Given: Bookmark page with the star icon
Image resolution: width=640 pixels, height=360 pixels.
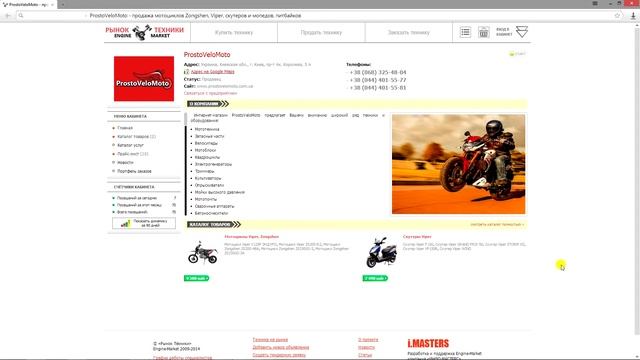Looking at the screenshot, I should [617, 16].
